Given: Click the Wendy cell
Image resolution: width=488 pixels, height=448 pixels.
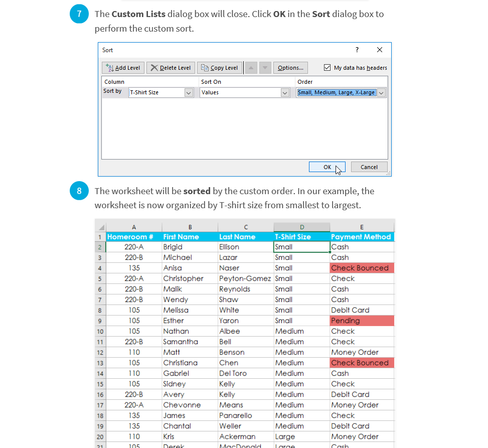Looking at the screenshot, I should (x=190, y=300).
